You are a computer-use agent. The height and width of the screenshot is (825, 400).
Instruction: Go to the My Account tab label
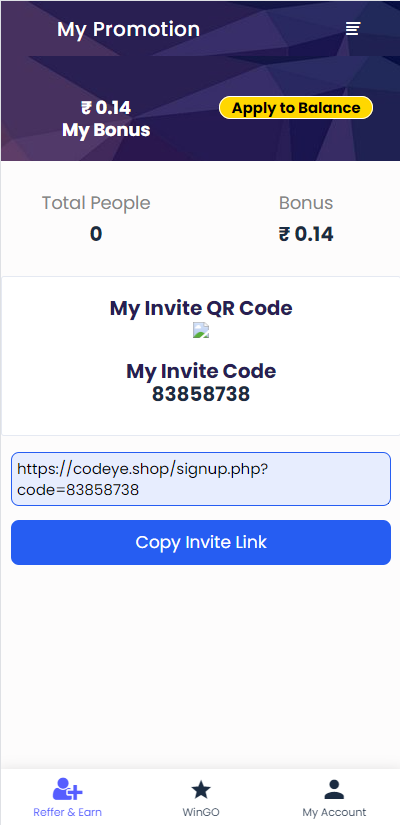click(334, 812)
